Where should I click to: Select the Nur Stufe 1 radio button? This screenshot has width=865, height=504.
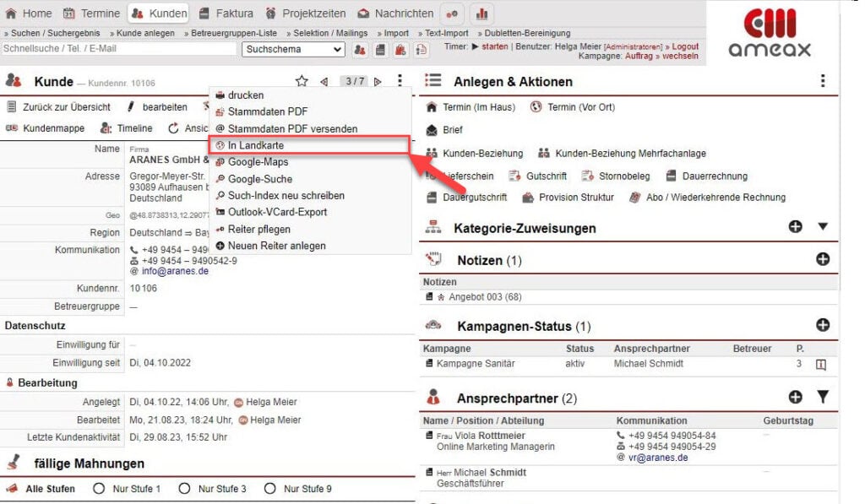click(x=100, y=489)
